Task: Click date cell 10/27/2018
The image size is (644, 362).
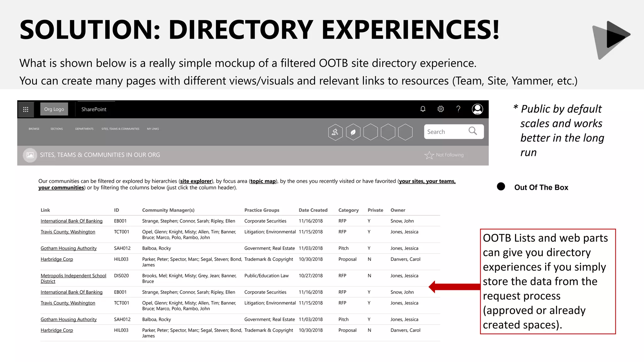Action: click(x=311, y=276)
